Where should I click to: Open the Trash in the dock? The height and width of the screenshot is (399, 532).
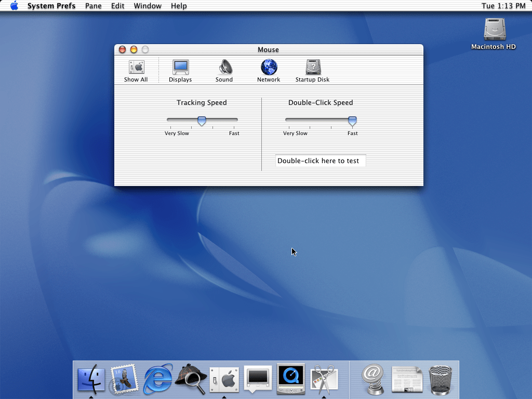pyautogui.click(x=441, y=379)
